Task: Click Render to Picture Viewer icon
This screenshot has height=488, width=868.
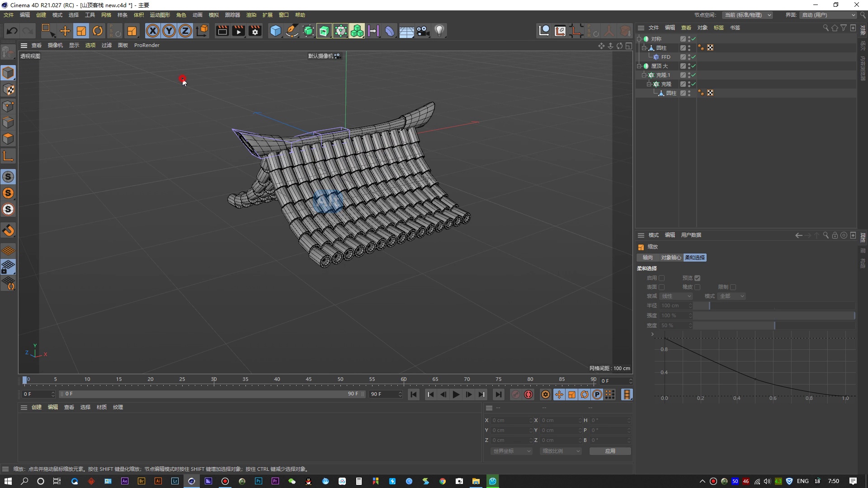Action: (238, 31)
